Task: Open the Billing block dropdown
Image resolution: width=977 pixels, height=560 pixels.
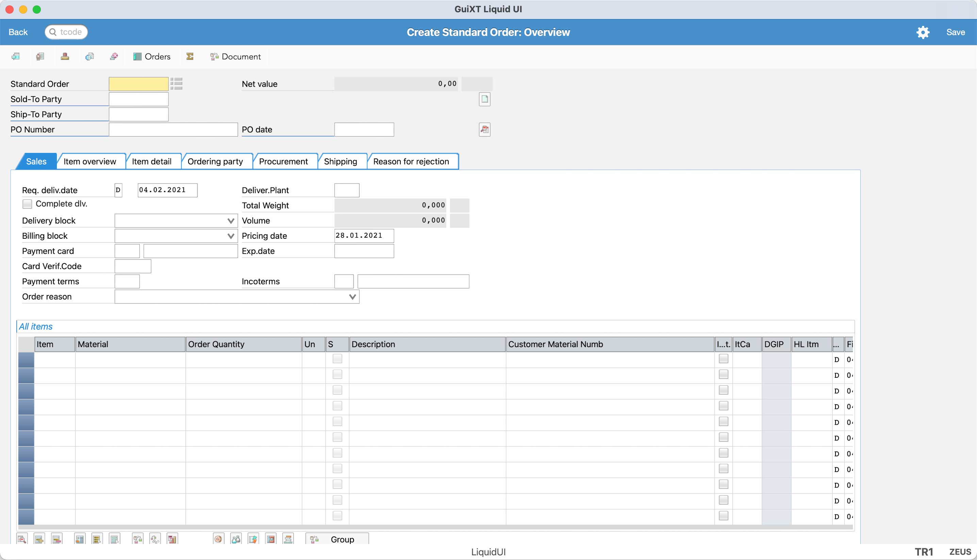Action: [x=231, y=236]
